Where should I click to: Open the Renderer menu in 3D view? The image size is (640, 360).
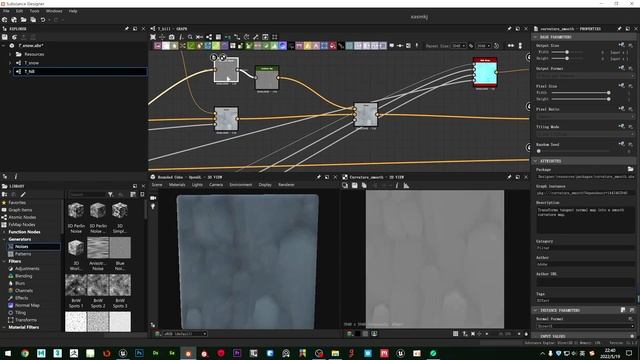point(286,185)
